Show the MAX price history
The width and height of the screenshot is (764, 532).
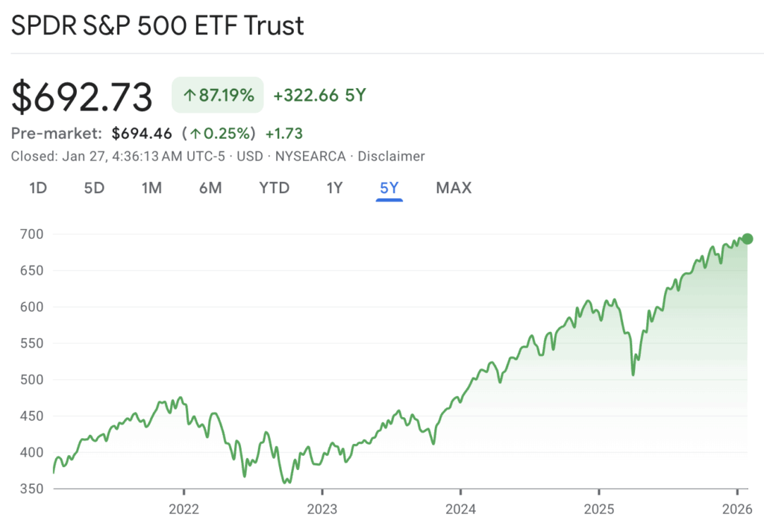point(454,187)
